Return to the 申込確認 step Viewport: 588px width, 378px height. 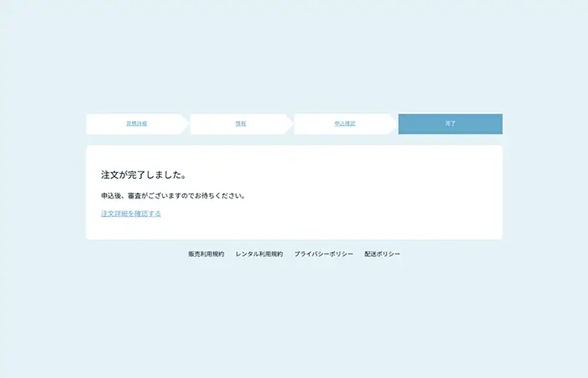[x=345, y=123]
